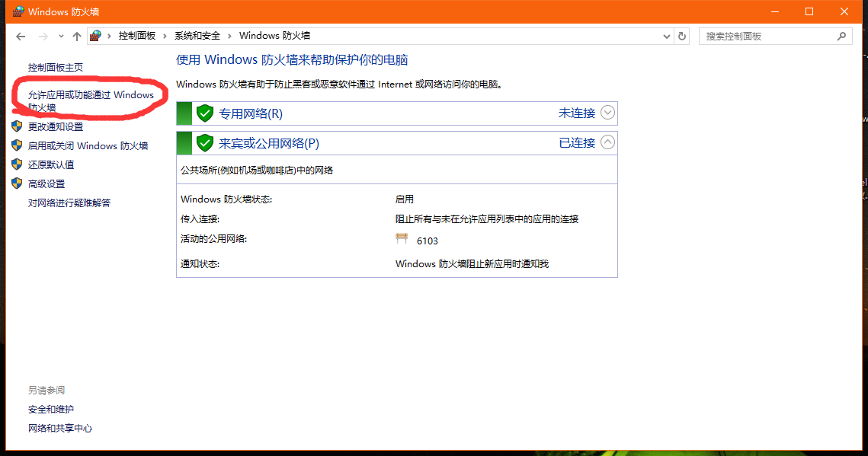Click the shield icon next to 启用或关闭 Windows 防火墙
Screen dimensions: 868x456
[x=18, y=145]
